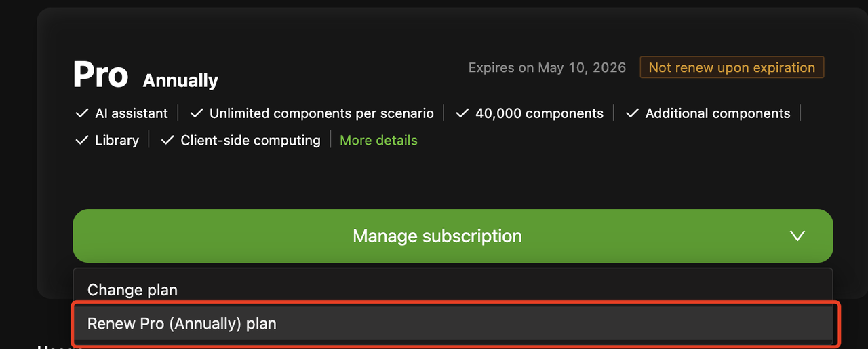The image size is (868, 349).
Task: Open the More details link
Action: click(378, 141)
